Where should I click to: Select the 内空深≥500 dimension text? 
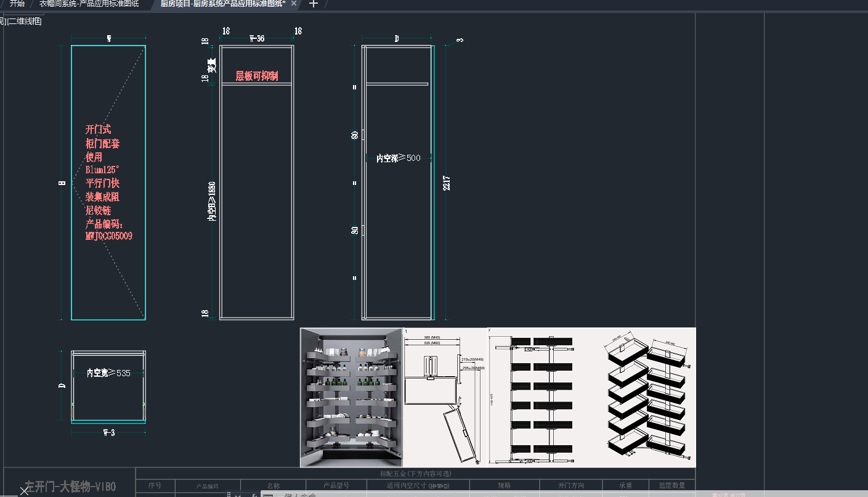(x=398, y=158)
